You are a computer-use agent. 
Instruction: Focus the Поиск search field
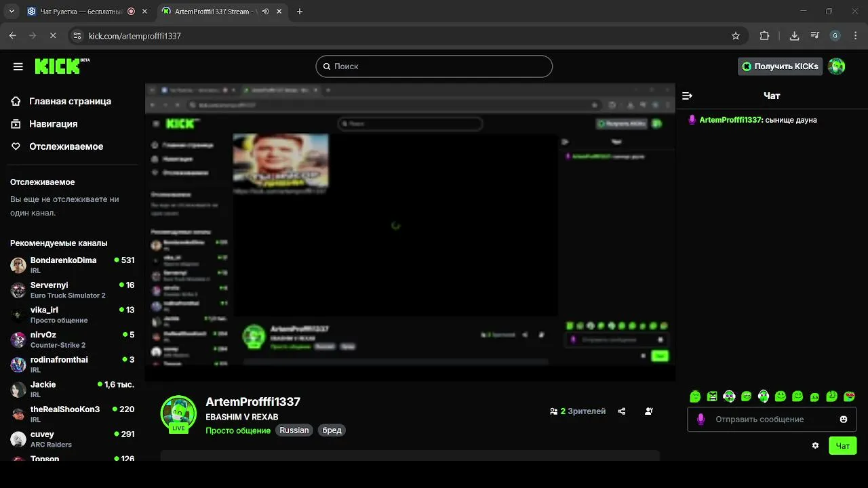(x=434, y=66)
